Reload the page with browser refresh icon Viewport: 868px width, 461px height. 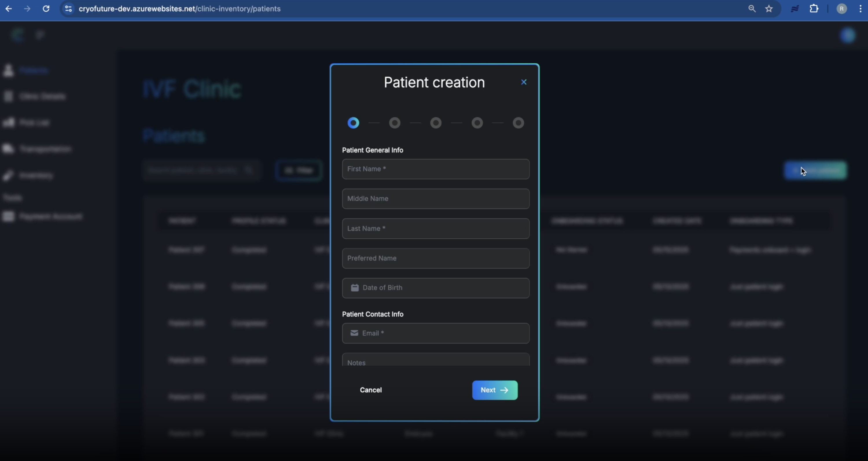click(46, 9)
